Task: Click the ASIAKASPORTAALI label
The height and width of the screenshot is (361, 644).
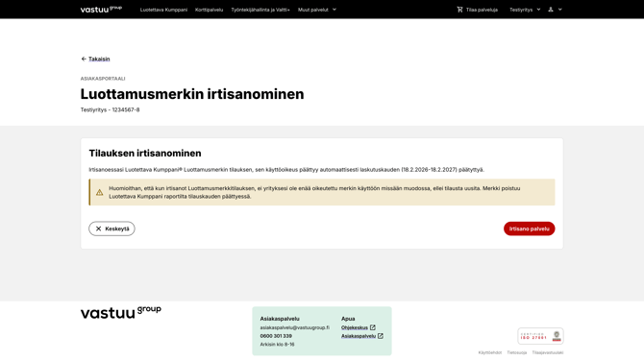Action: click(x=103, y=79)
